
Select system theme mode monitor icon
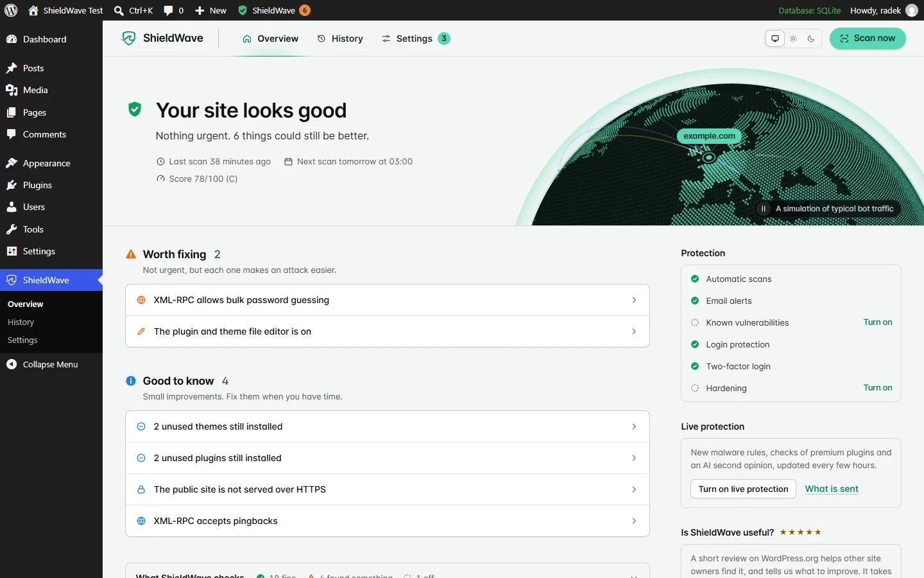[x=775, y=39]
